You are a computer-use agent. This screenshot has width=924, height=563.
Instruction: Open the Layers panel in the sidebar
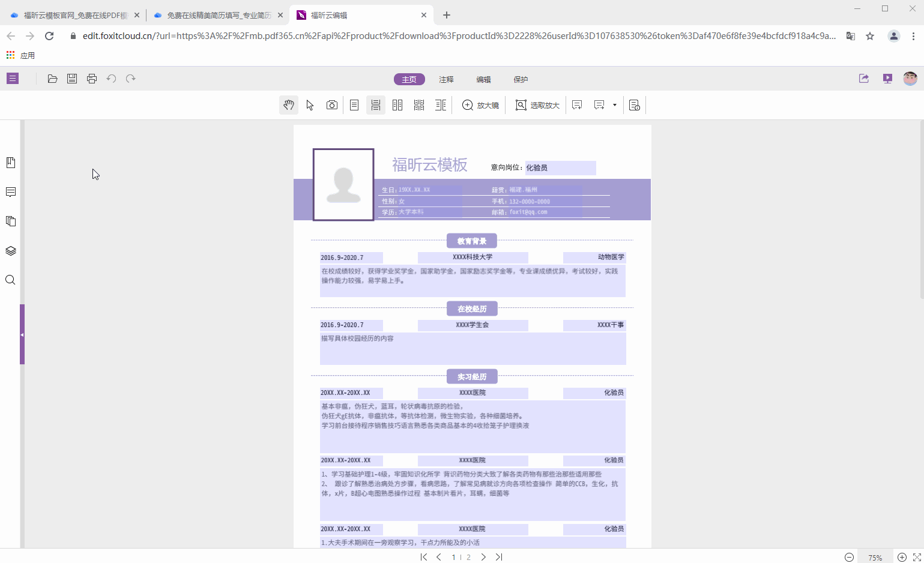[10, 250]
